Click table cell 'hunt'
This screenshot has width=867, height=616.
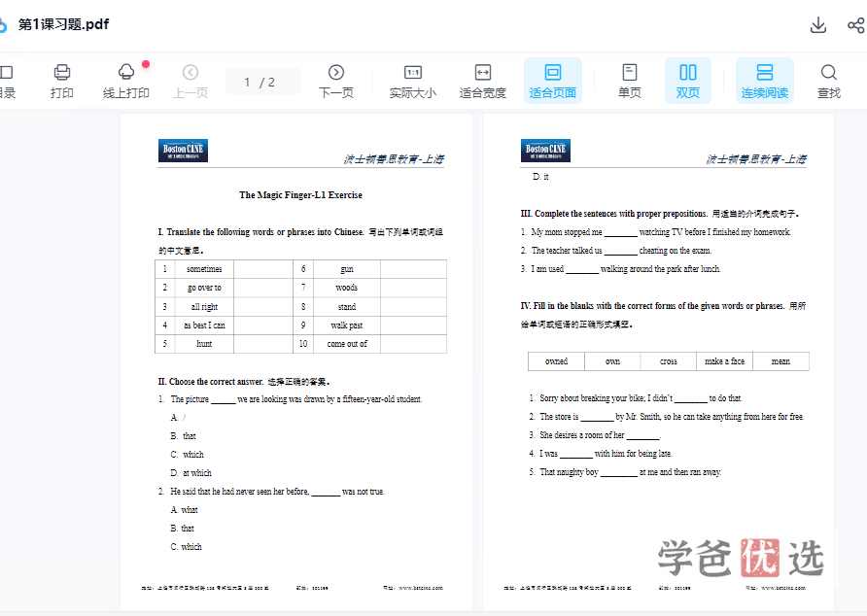tap(204, 343)
